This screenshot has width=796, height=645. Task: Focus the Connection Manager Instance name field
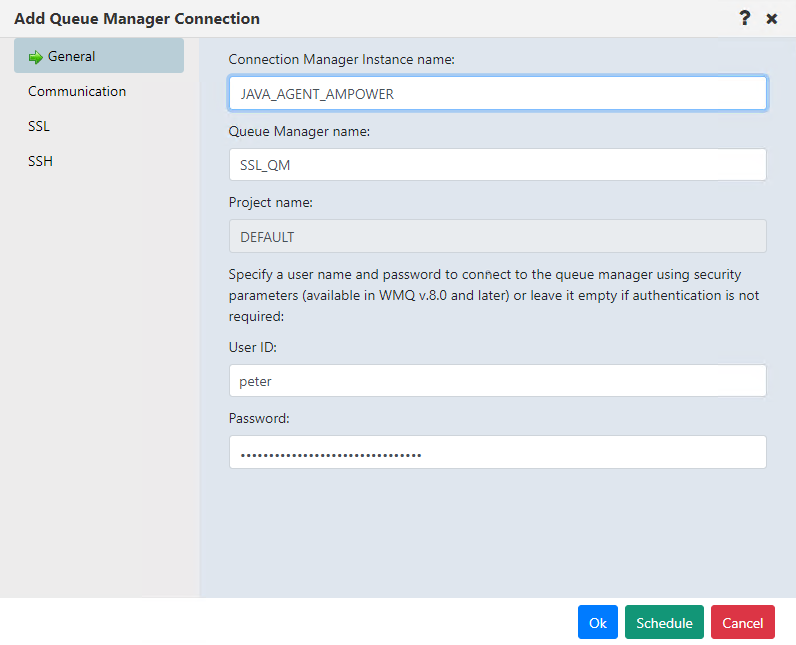(498, 93)
